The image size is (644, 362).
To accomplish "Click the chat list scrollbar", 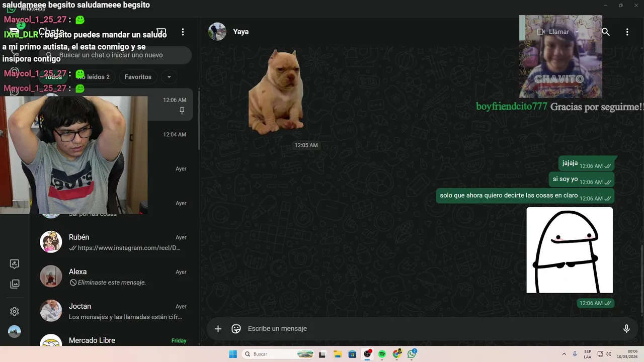I will tap(199, 121).
